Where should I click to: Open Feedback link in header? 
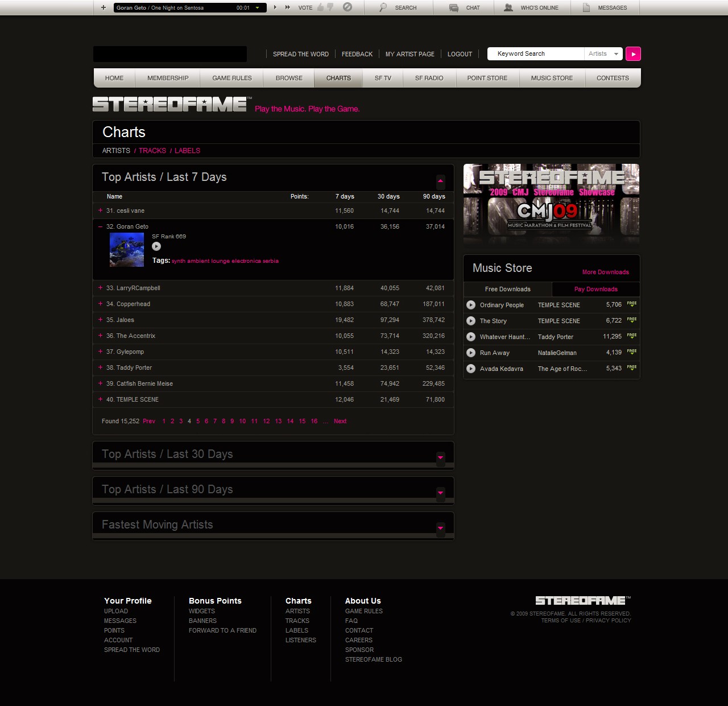click(357, 54)
